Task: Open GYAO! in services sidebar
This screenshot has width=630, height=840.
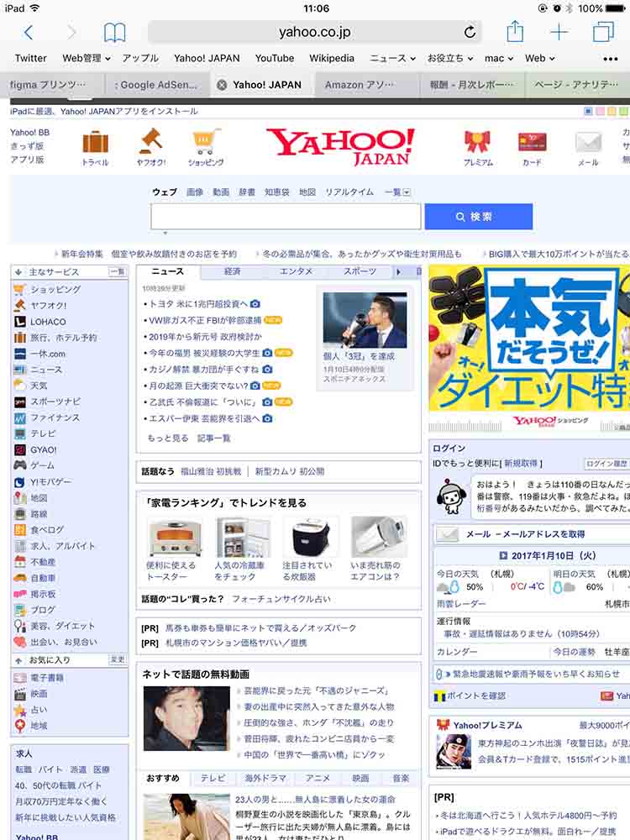Action: point(44,449)
